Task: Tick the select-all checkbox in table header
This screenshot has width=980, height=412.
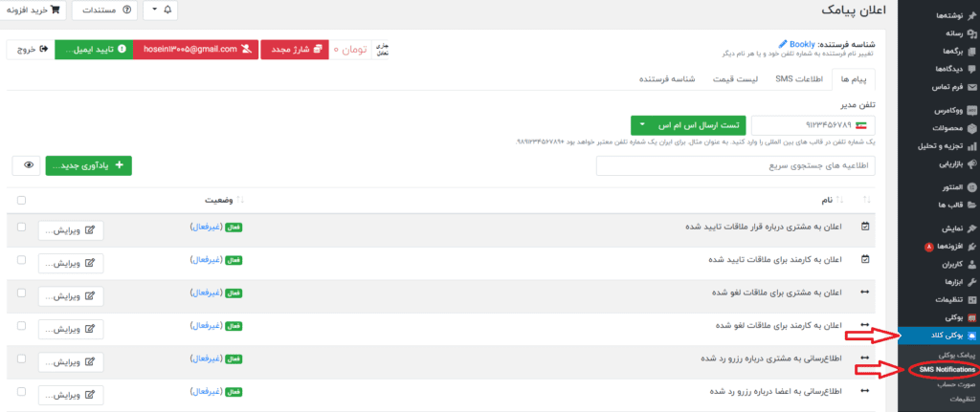Action: point(22,201)
